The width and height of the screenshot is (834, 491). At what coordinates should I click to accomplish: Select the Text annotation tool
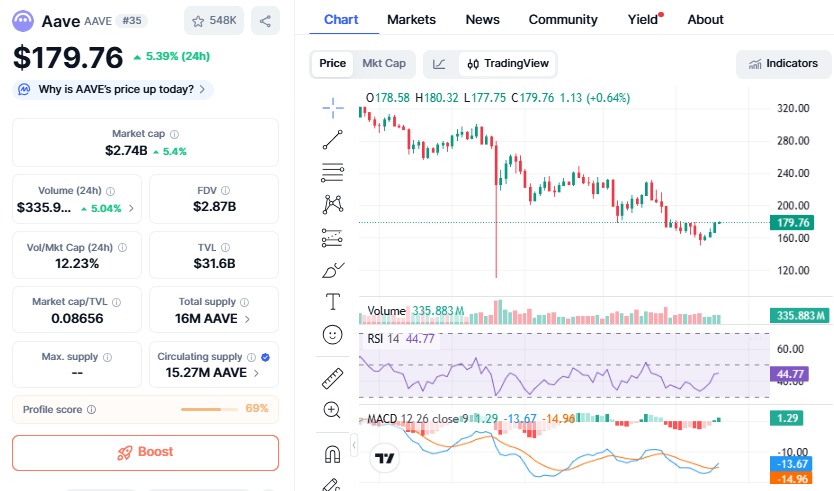point(333,301)
